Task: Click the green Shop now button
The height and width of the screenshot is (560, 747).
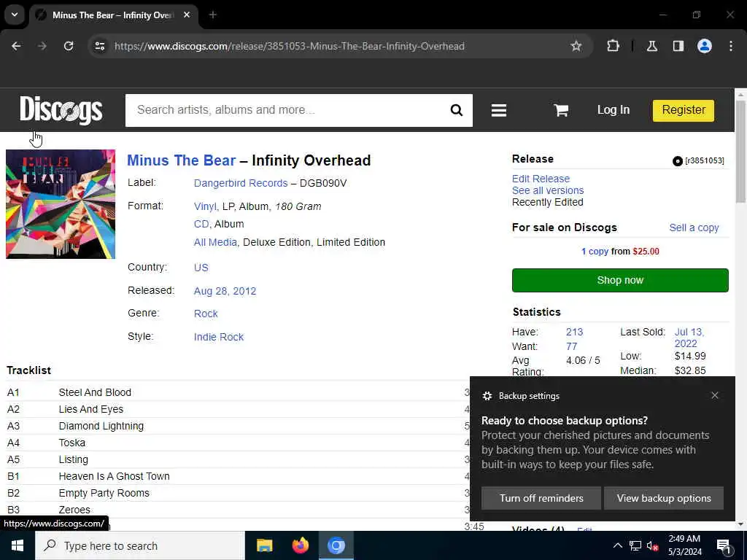Action: coord(620,280)
